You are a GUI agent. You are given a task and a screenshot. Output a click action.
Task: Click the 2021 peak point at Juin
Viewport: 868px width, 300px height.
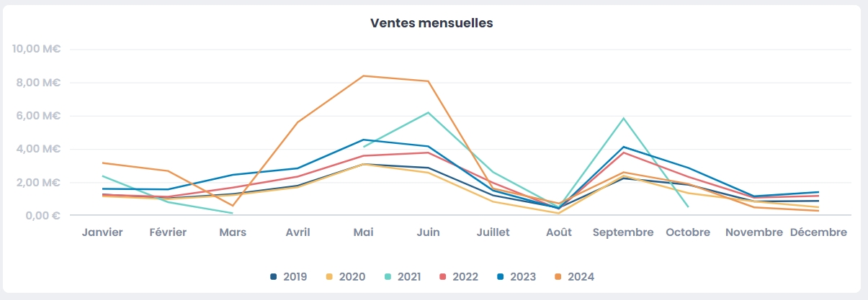pyautogui.click(x=428, y=112)
